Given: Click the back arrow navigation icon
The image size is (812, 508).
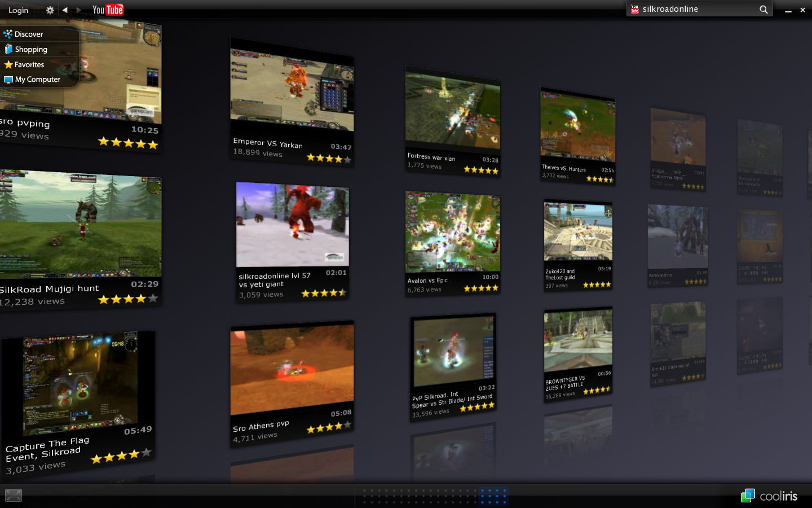Looking at the screenshot, I should click(65, 10).
